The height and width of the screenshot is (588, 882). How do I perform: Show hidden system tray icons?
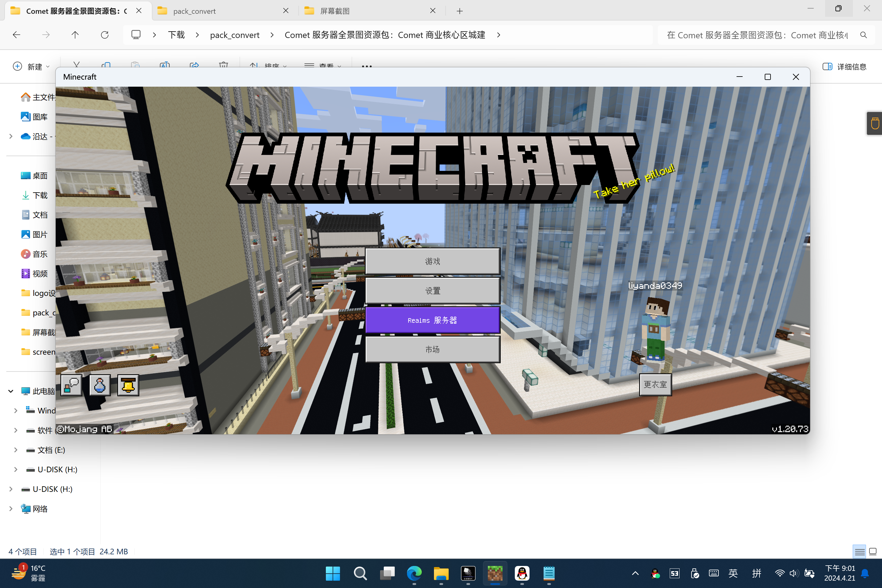pyautogui.click(x=635, y=573)
